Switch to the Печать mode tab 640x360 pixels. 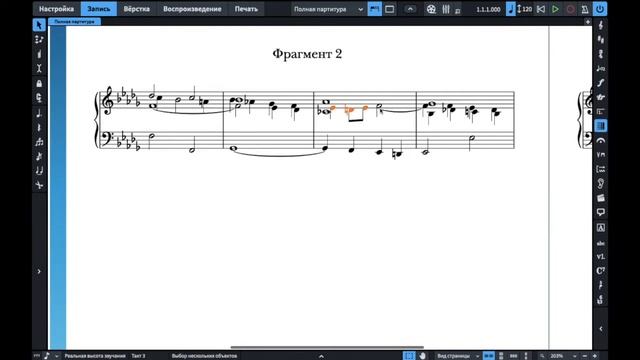click(246, 9)
